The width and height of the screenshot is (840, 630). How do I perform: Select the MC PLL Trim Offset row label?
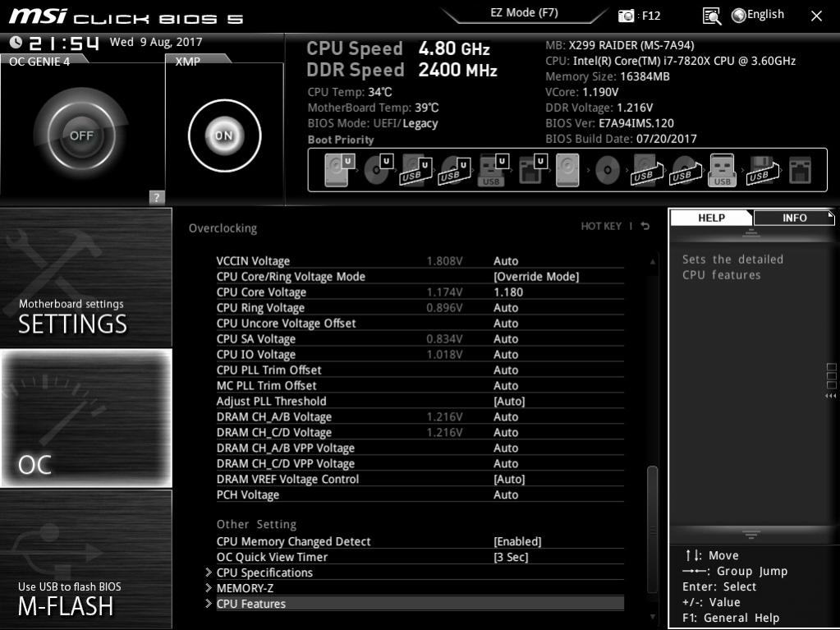pos(266,385)
